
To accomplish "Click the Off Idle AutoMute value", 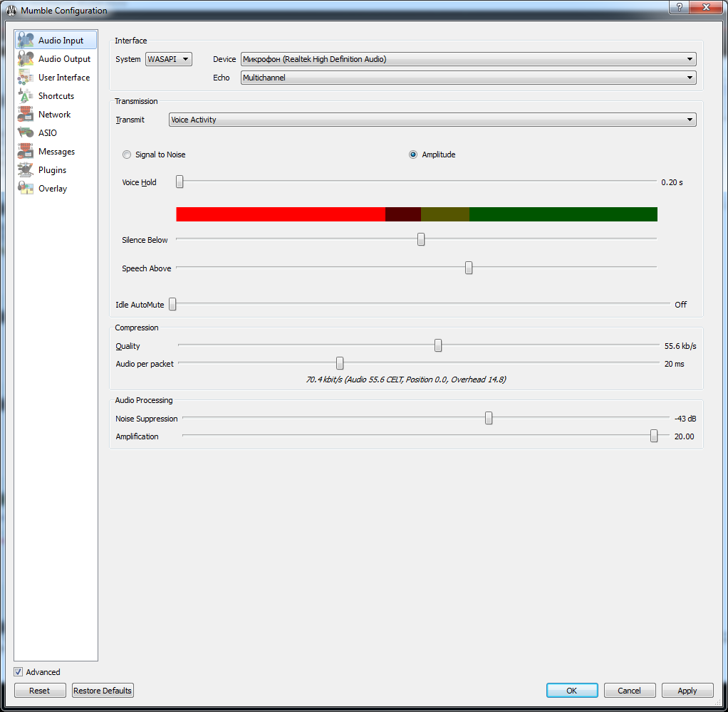I will tap(681, 305).
